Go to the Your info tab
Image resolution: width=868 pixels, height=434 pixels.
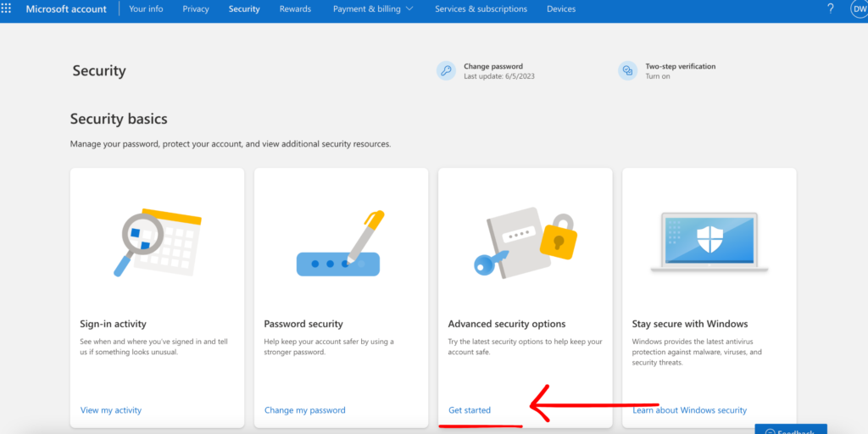146,9
